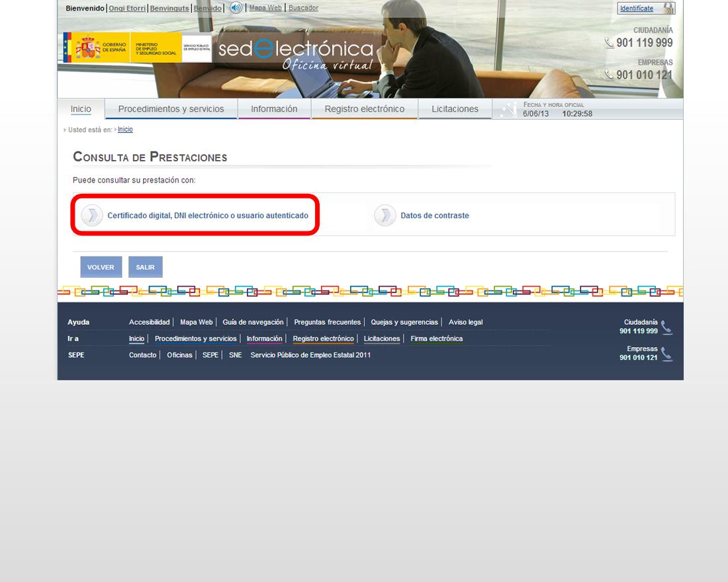Switch language to Ongi Etorri

pos(127,8)
